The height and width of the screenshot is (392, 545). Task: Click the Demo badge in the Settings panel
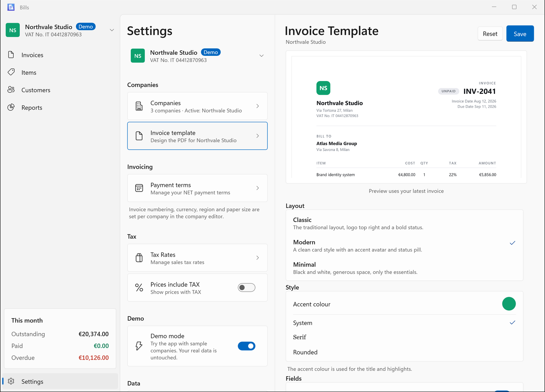click(x=211, y=52)
